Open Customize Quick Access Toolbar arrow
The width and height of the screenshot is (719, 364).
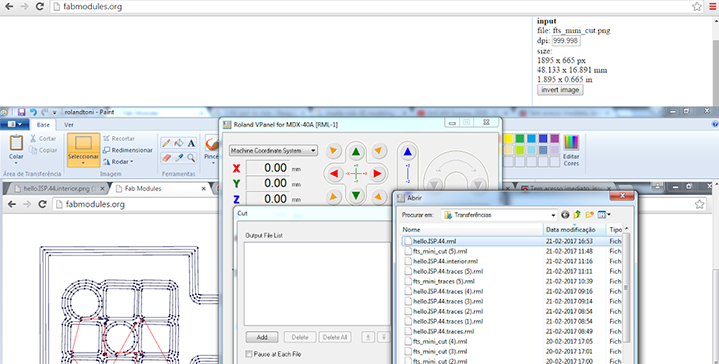click(55, 112)
